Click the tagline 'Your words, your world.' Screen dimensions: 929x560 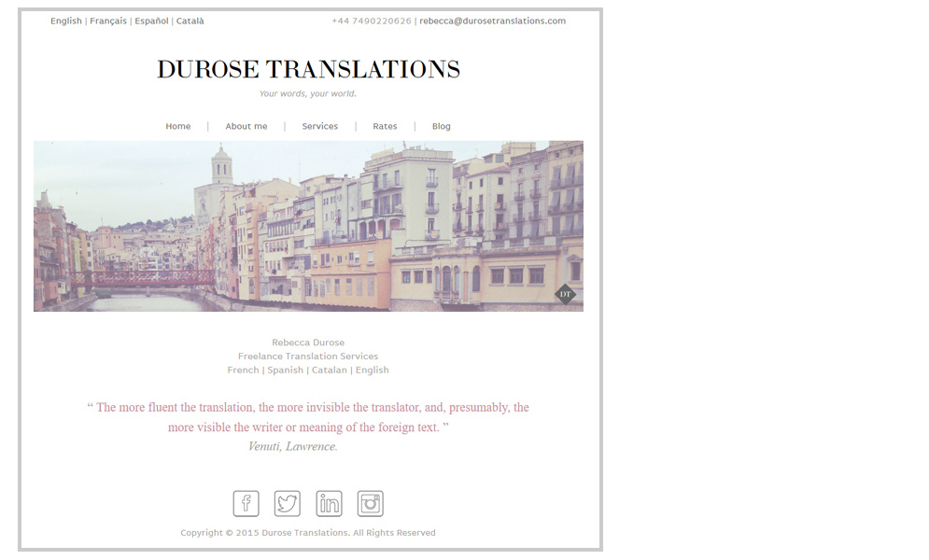(x=308, y=93)
